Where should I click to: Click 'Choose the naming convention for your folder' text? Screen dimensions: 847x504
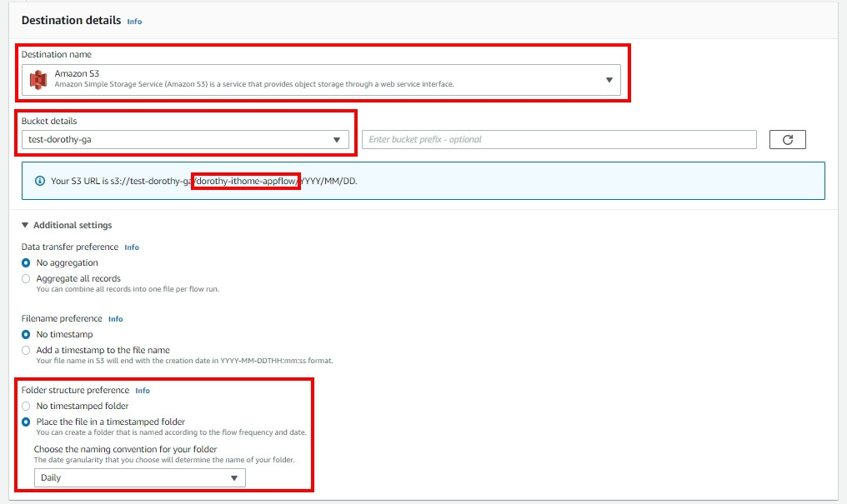point(125,449)
